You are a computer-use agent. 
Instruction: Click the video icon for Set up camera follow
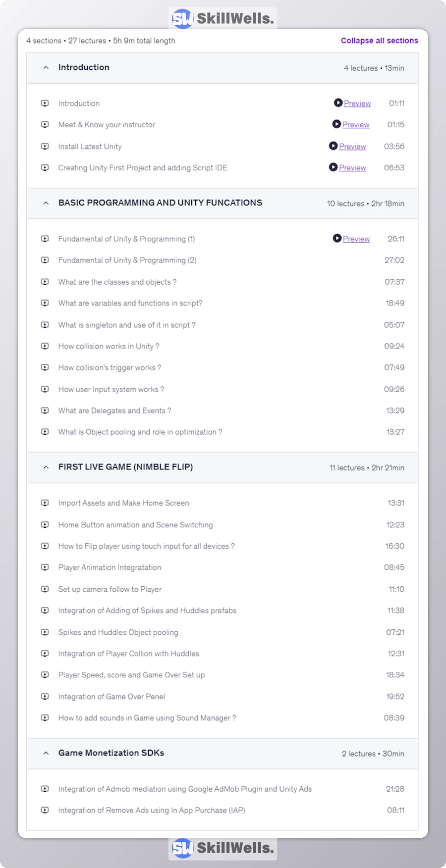[x=45, y=589]
